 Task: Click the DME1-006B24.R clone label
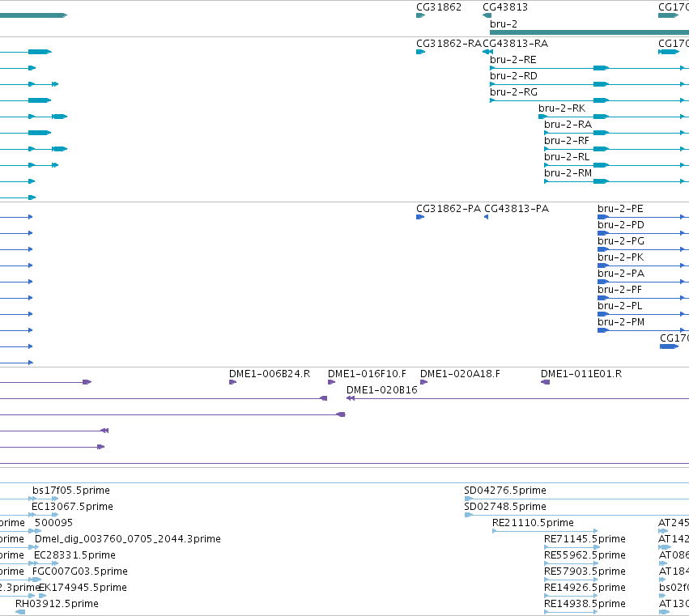click(x=270, y=374)
